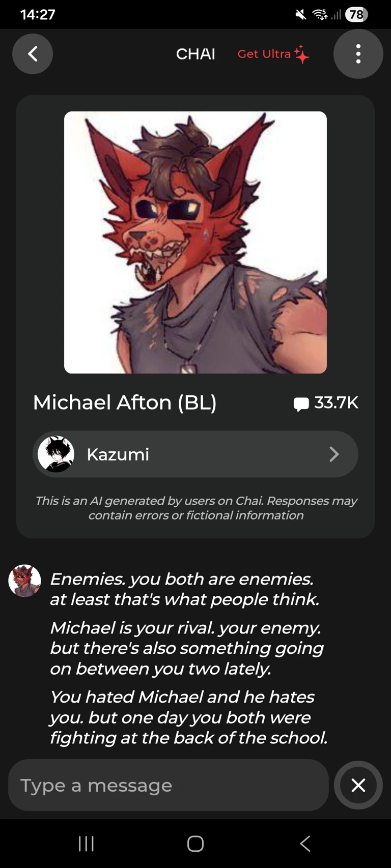Screen dimensions: 391x868
Task: Select the CHAI title
Action: pos(195,54)
